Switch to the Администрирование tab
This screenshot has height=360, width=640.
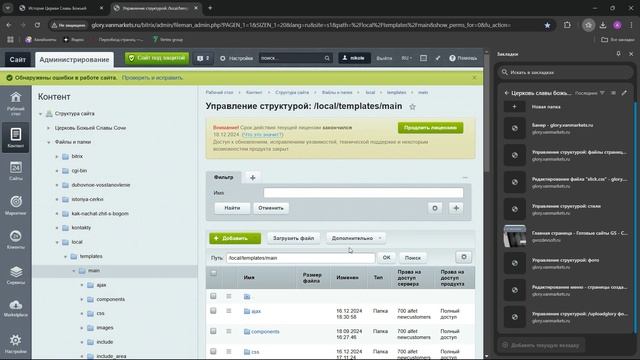74,60
